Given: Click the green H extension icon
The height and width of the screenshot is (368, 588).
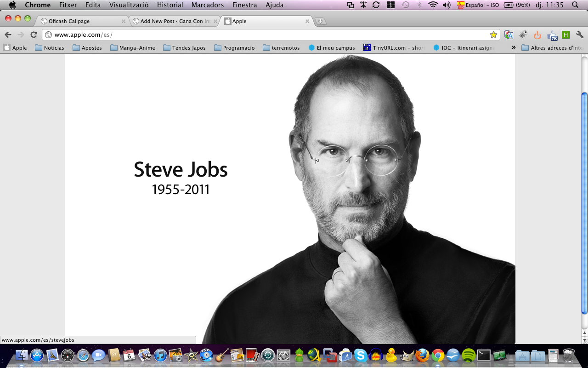Looking at the screenshot, I should coord(565,34).
